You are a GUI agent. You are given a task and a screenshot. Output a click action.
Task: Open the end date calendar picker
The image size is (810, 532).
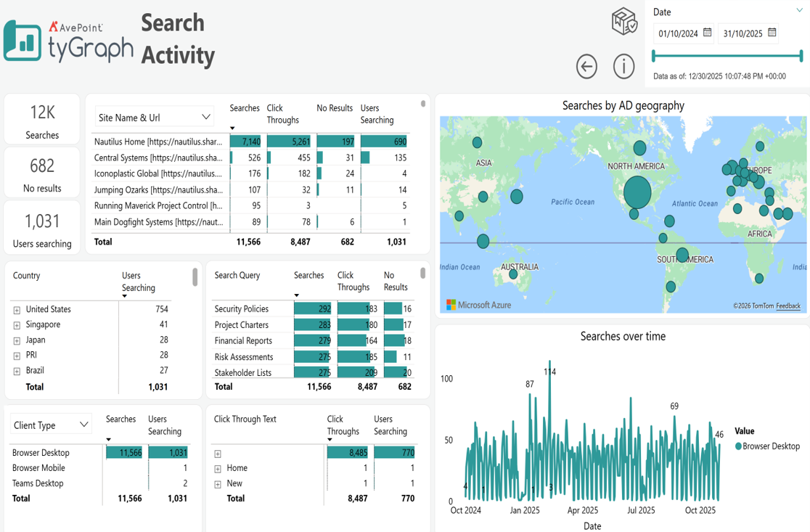(772, 33)
